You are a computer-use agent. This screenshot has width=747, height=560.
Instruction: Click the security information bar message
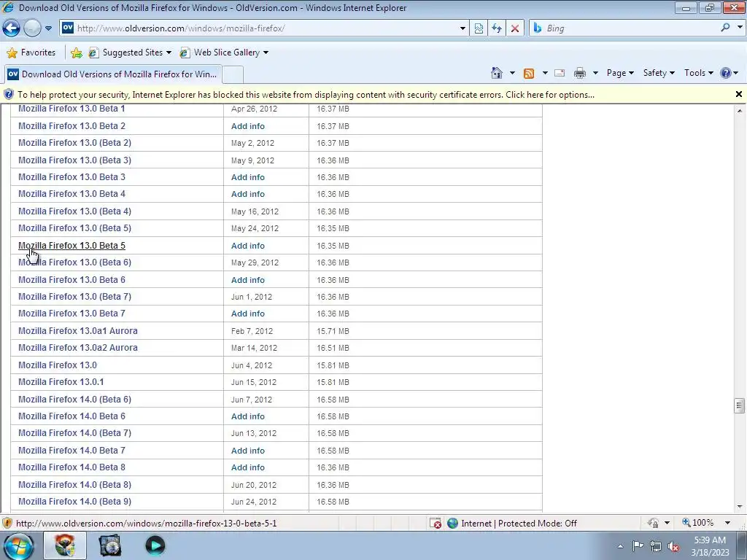coord(306,95)
